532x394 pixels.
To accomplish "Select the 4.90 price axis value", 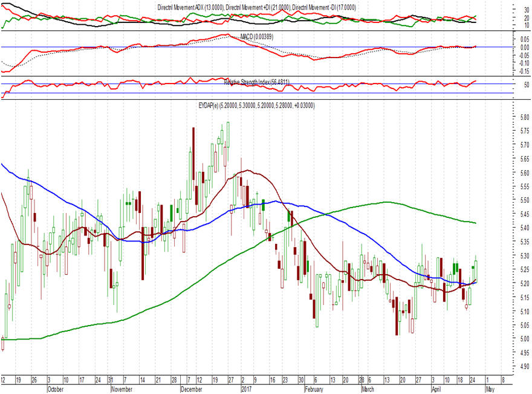I will [524, 367].
